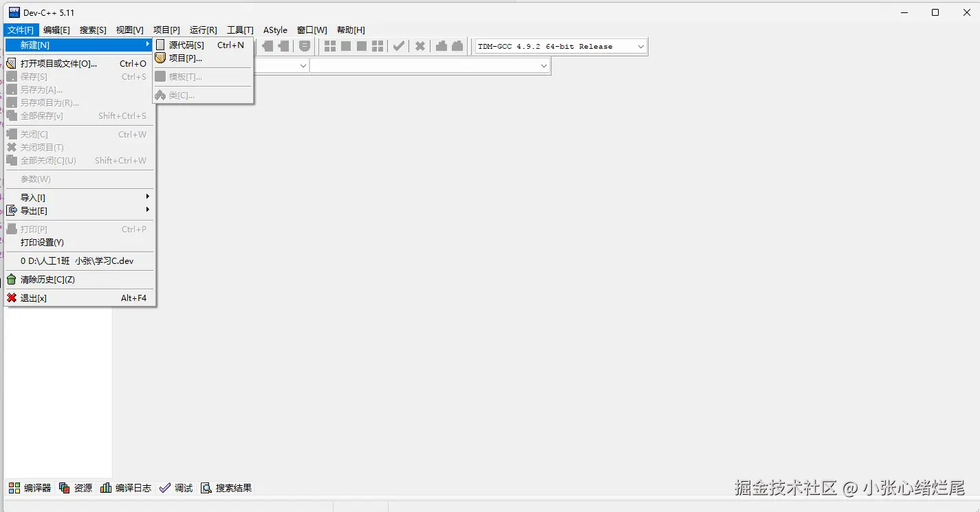The image size is (980, 512).
Task: Switch to the 搜索结果 bottom tab
Action: pyautogui.click(x=226, y=488)
